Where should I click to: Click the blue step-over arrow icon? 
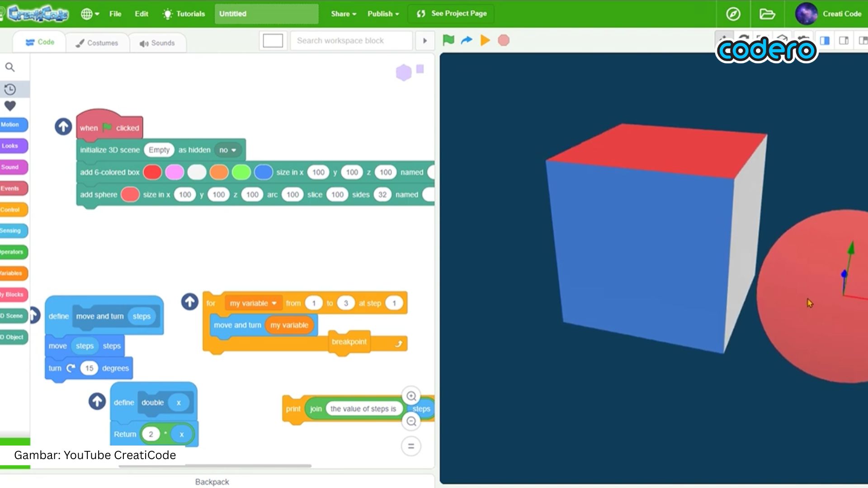pos(467,40)
